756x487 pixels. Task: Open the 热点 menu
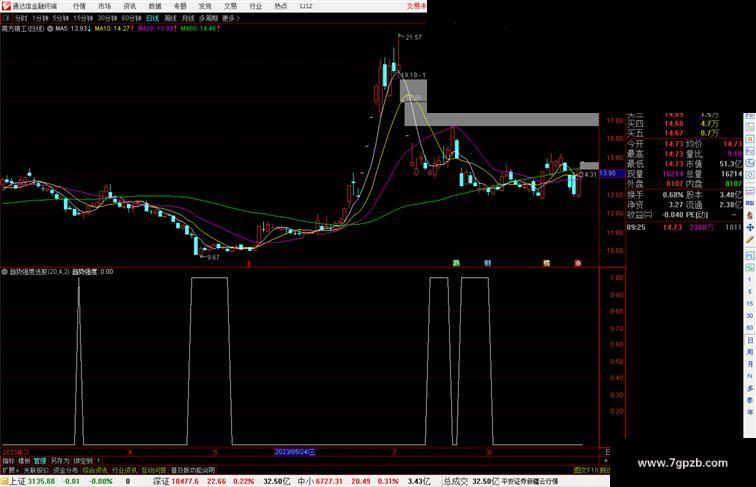(x=281, y=6)
